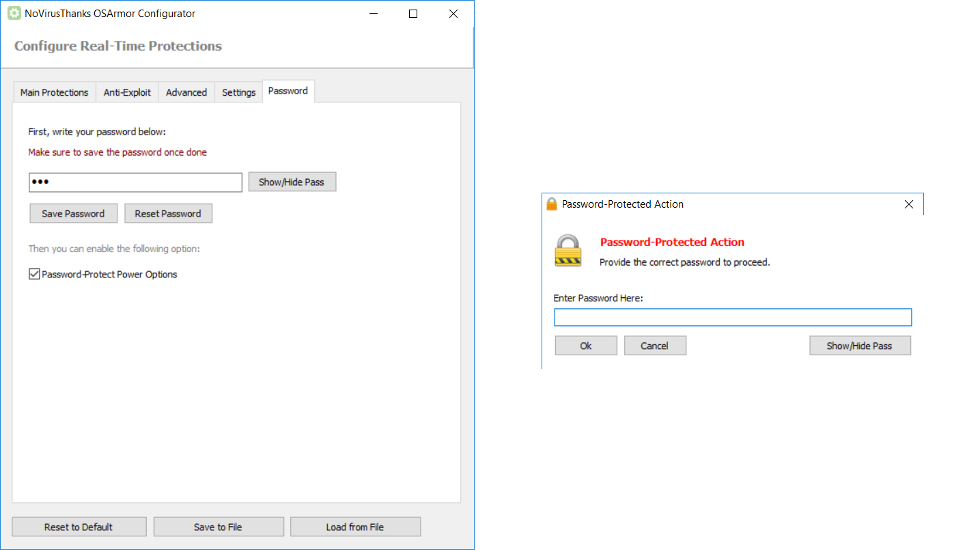Close the Password-Protected Action dialog
The image size is (980, 550).
(908, 204)
